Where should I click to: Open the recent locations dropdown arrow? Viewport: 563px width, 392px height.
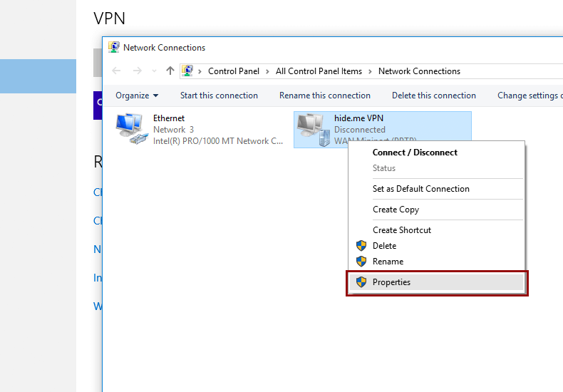coord(155,71)
